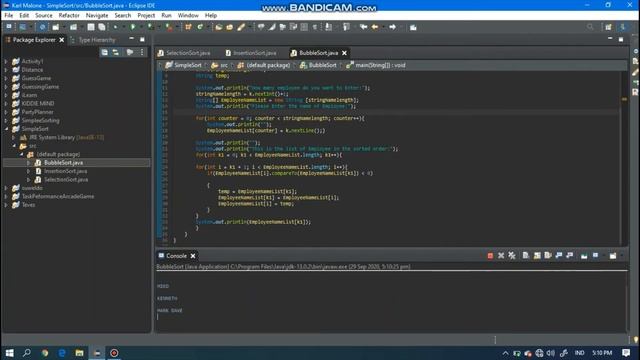640x360 pixels.
Task: Open dropdown arrow next to Run button
Action: point(141,27)
